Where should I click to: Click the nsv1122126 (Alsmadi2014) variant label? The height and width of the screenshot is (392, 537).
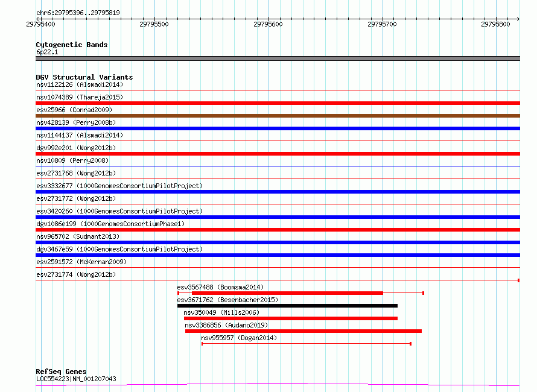tap(80, 84)
